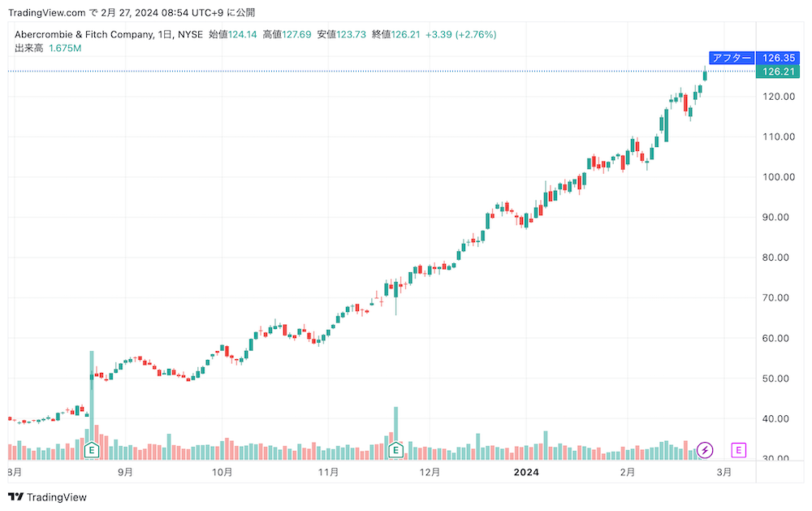Screen dimensions: 812x511
Task: Click the 90.00 price axis label
Action: 775,217
